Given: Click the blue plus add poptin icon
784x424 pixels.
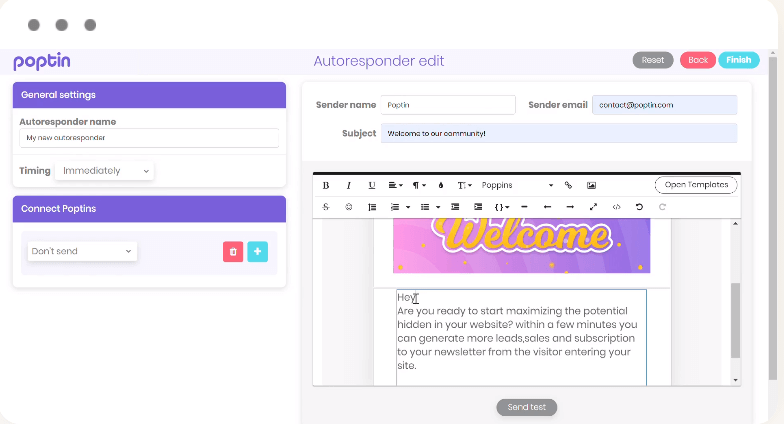Looking at the screenshot, I should pyautogui.click(x=257, y=251).
